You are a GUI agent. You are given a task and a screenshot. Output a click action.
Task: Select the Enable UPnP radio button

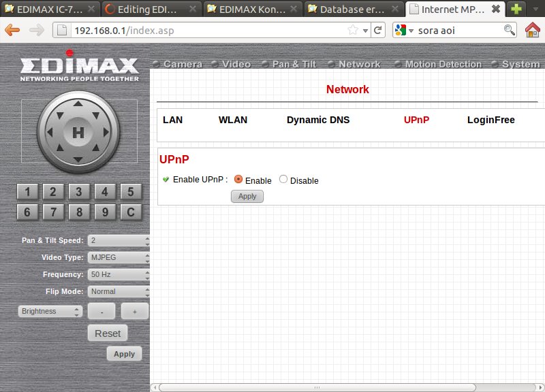pyautogui.click(x=238, y=179)
